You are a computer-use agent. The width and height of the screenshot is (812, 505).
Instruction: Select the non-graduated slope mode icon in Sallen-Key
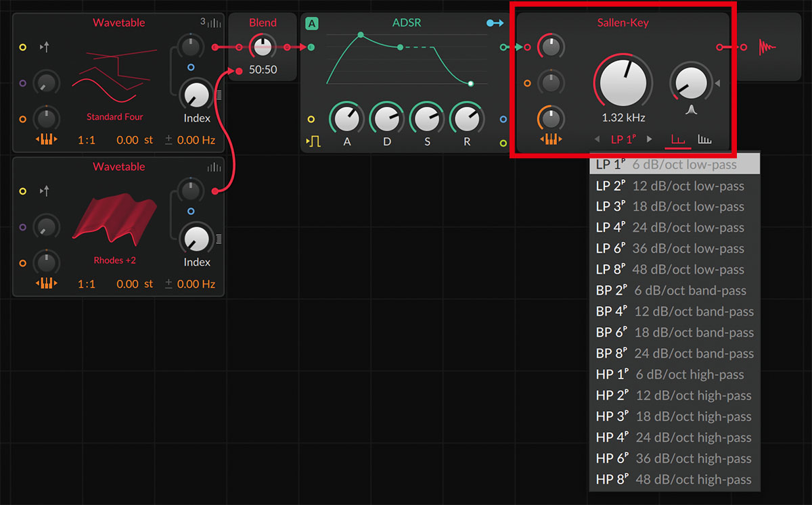click(677, 140)
